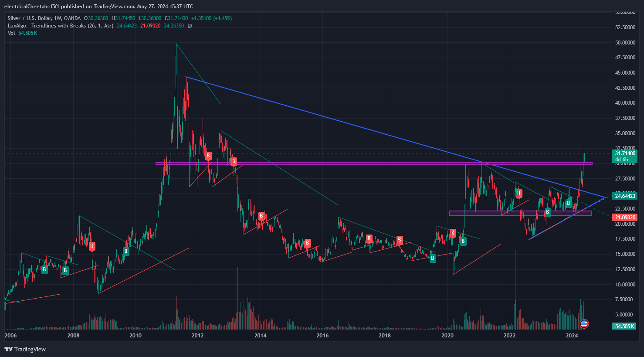The image size is (644, 357).
Task: Click the green B marker just after 2020
Action: pyautogui.click(x=463, y=241)
